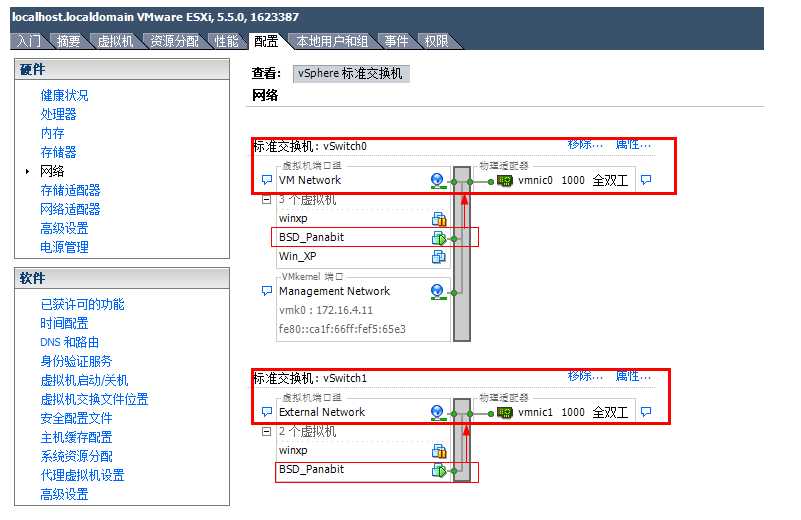The width and height of the screenshot is (801, 520).
Task: Click the VM Network port group globe icon
Action: tap(437, 180)
